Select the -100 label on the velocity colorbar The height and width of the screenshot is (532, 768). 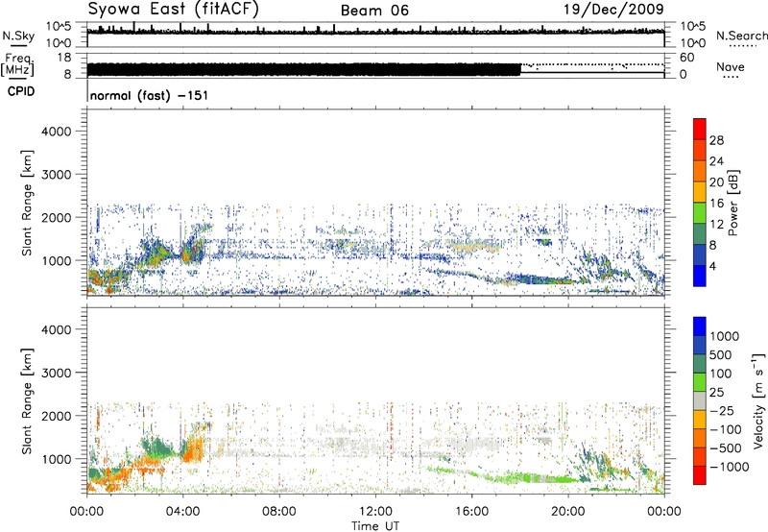coord(726,429)
